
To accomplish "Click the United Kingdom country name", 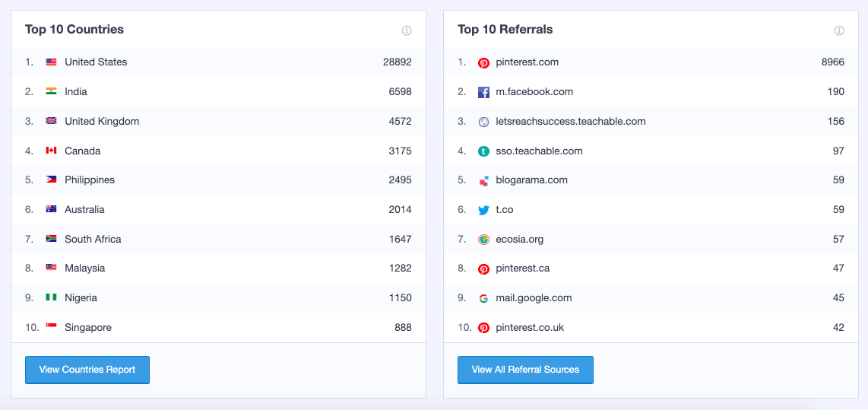I will click(x=102, y=122).
